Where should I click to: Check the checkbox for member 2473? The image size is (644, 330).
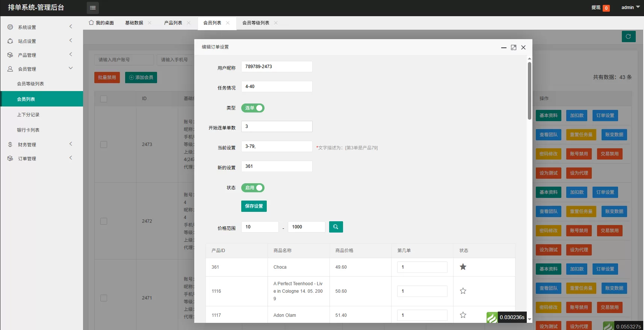pyautogui.click(x=104, y=144)
